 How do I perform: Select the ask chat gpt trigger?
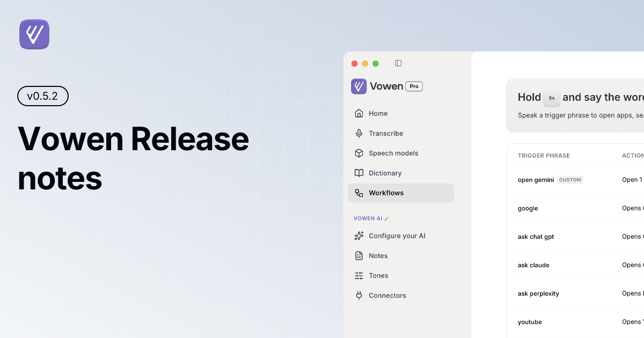(x=536, y=237)
